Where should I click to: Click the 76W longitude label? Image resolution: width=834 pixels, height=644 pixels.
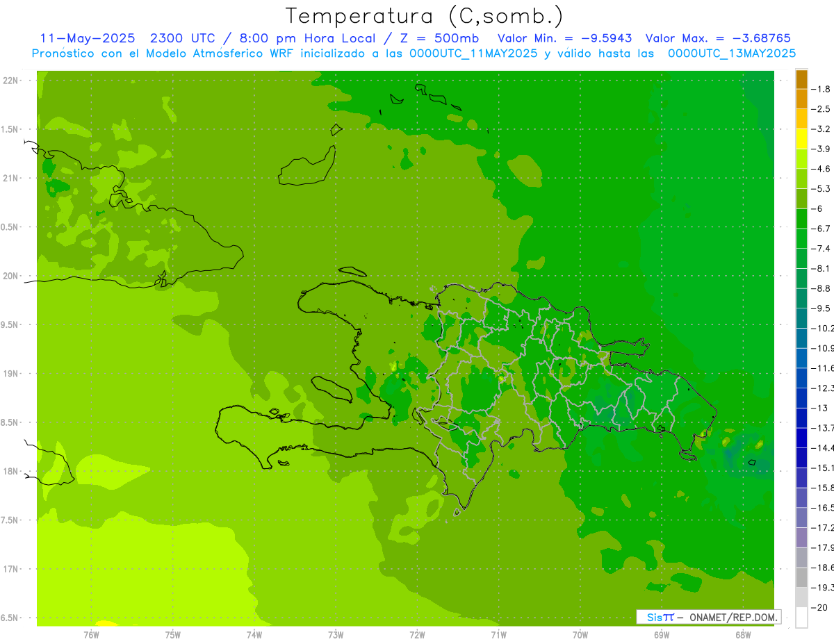click(91, 634)
